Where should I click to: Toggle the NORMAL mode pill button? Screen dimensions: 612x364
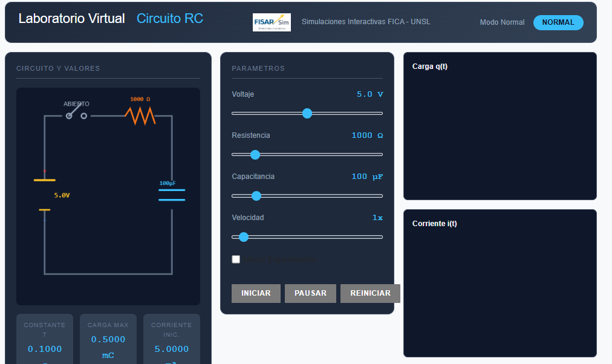tap(558, 22)
